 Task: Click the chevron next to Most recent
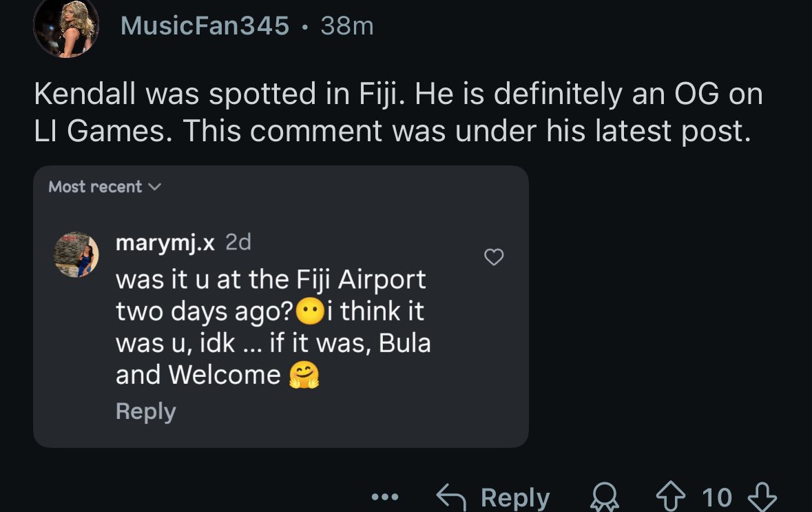pyautogui.click(x=155, y=187)
